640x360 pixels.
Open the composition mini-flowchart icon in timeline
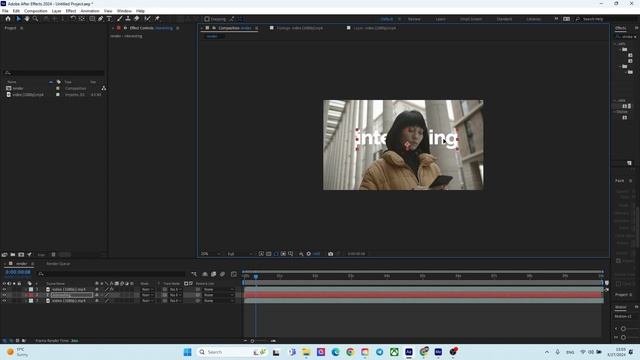(x=194, y=274)
